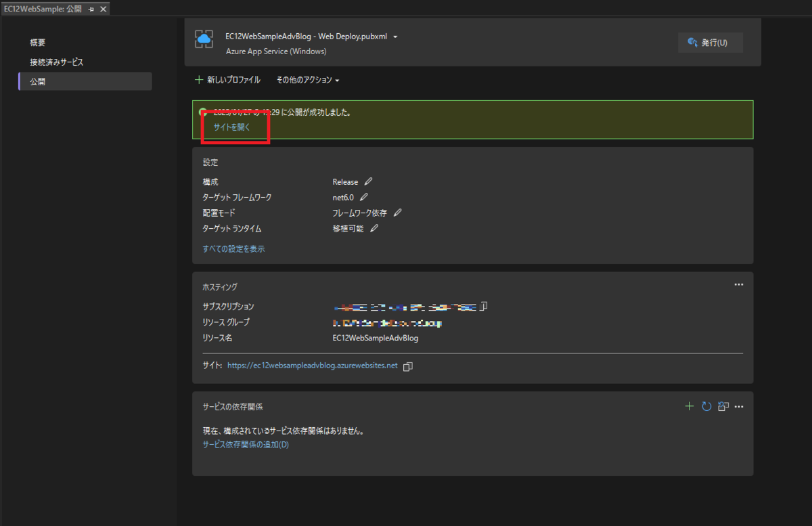Click the 現在、構成されているサービス依存関係はありません message

[284, 431]
